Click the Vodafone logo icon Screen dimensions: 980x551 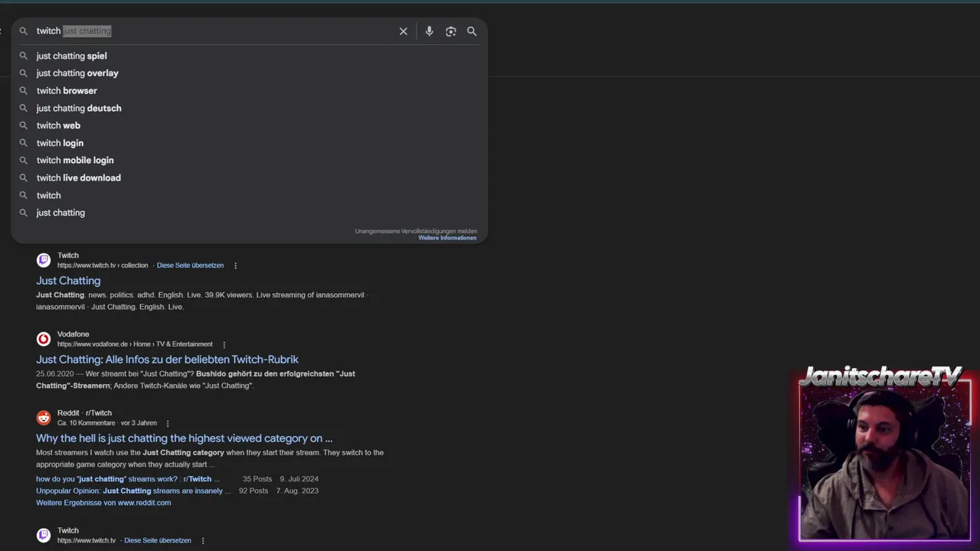[x=44, y=339]
